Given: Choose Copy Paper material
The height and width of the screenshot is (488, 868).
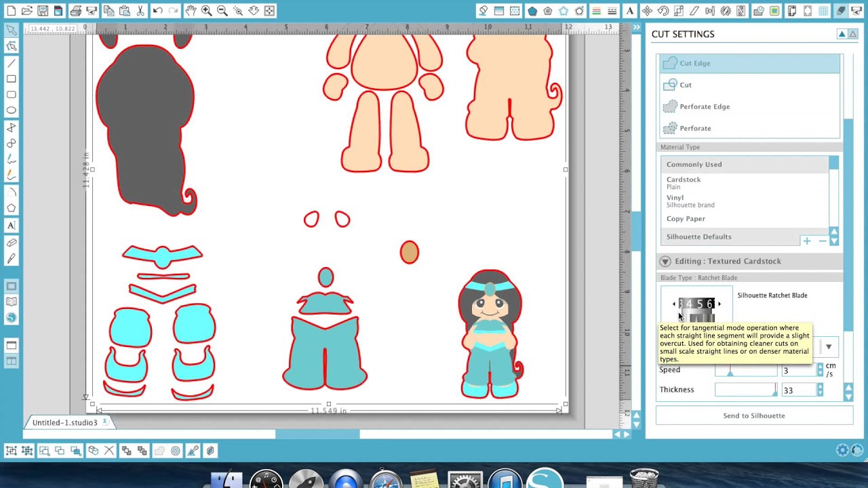Looking at the screenshot, I should pos(745,219).
